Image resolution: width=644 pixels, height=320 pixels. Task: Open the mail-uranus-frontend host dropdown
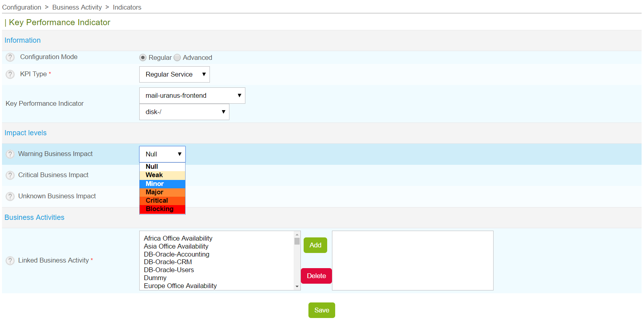[192, 96]
